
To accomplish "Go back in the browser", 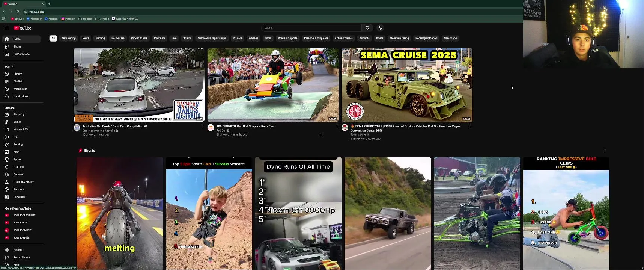I will point(4,12).
